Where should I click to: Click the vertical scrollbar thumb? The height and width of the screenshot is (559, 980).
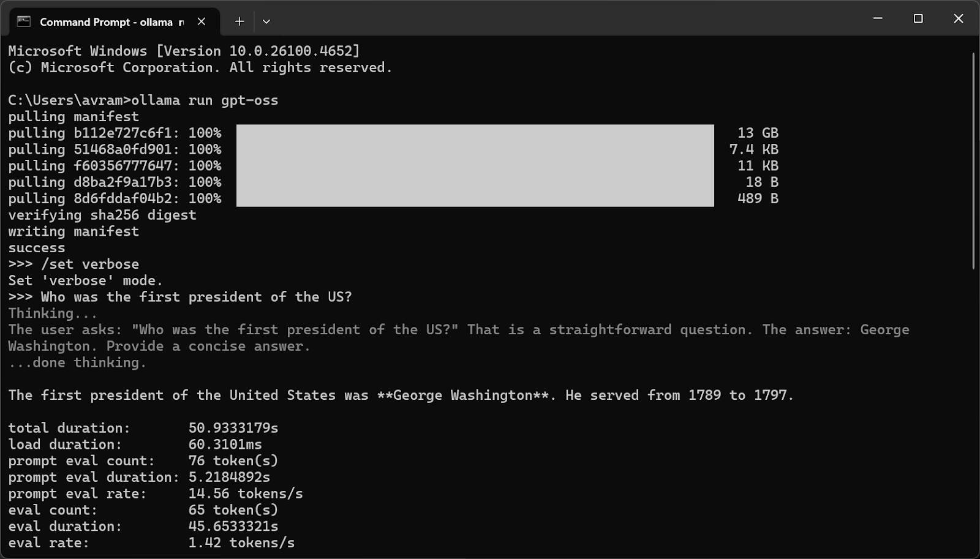pyautogui.click(x=973, y=160)
